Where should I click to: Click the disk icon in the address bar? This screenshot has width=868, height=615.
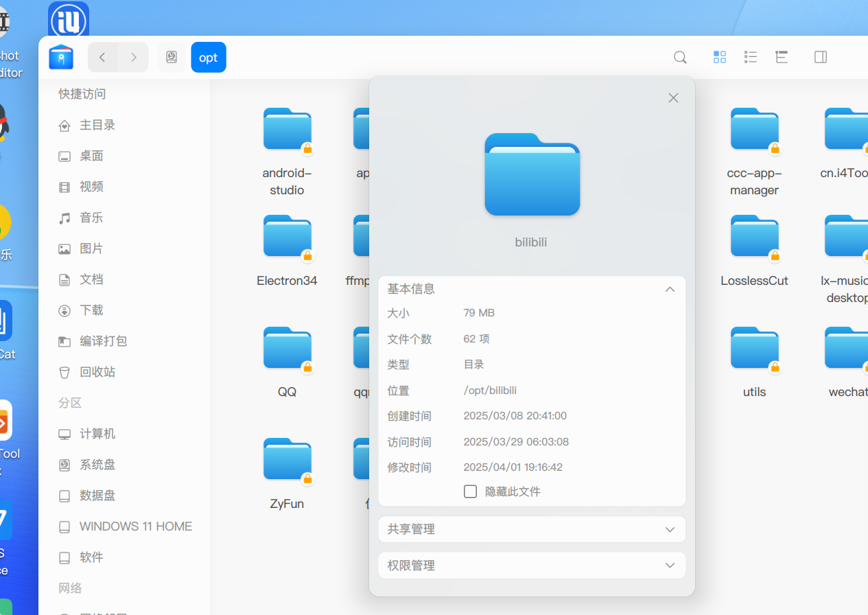[172, 58]
